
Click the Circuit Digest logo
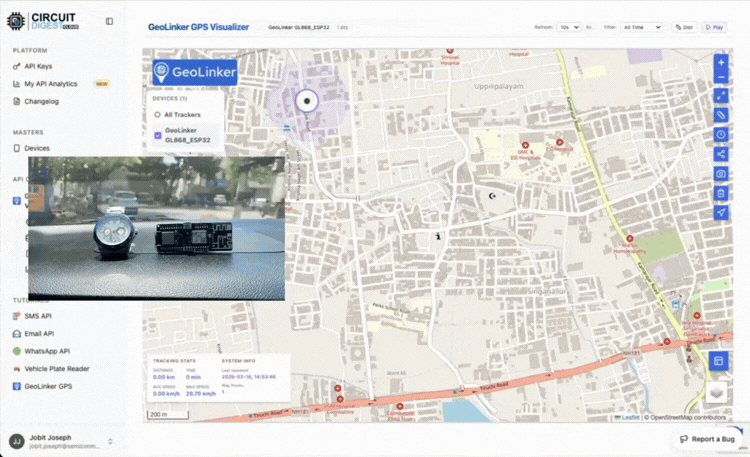coord(43,21)
